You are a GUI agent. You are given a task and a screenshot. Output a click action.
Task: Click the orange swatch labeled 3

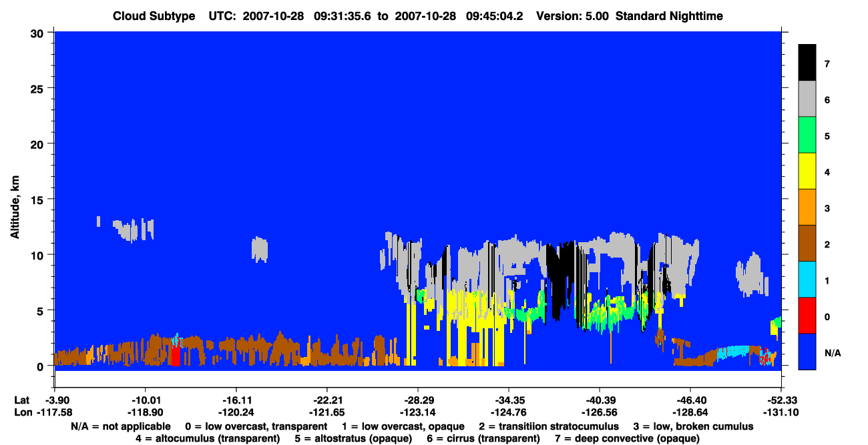pyautogui.click(x=807, y=207)
